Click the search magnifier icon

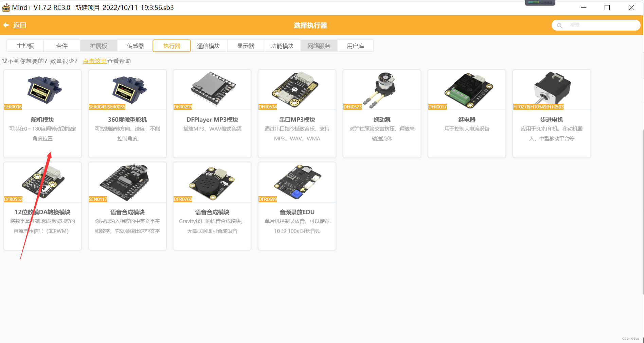(560, 25)
